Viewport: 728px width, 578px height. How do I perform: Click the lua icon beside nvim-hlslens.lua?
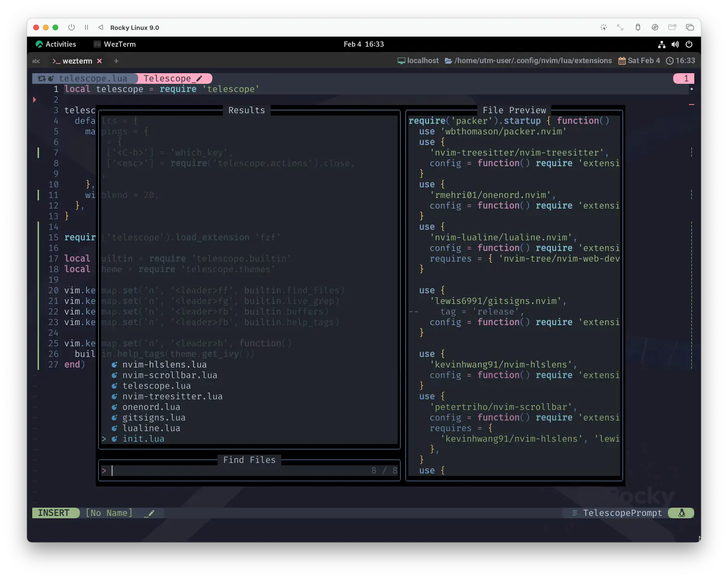pyautogui.click(x=115, y=365)
